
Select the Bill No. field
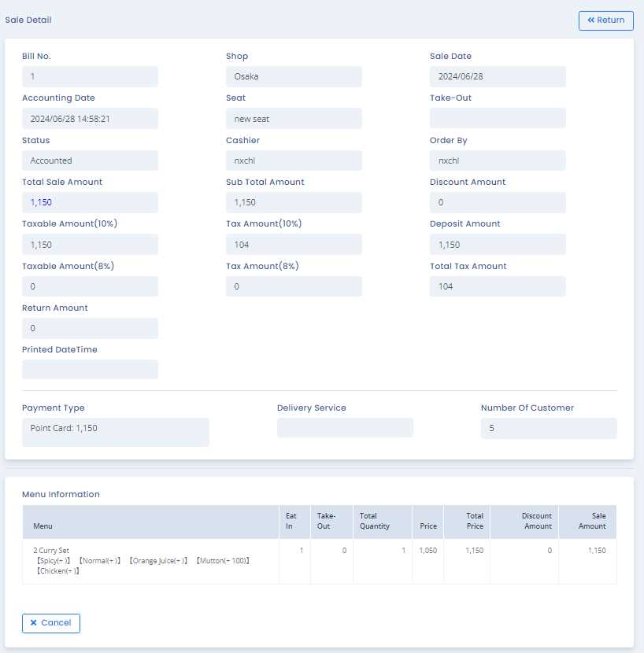(x=90, y=77)
